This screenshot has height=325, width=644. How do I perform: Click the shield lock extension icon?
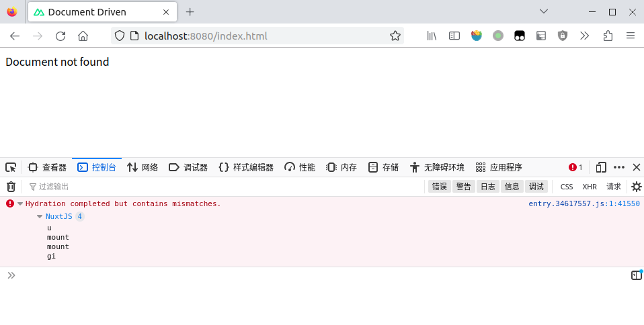562,36
